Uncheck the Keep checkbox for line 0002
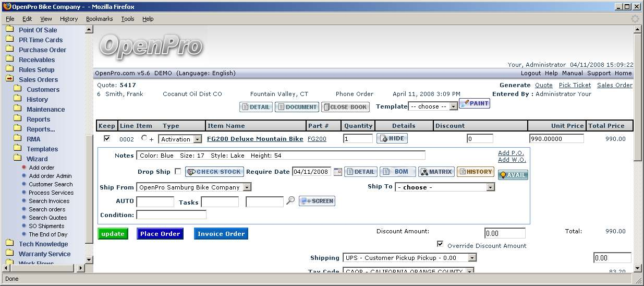Screen dimensions: 644x286 107,139
